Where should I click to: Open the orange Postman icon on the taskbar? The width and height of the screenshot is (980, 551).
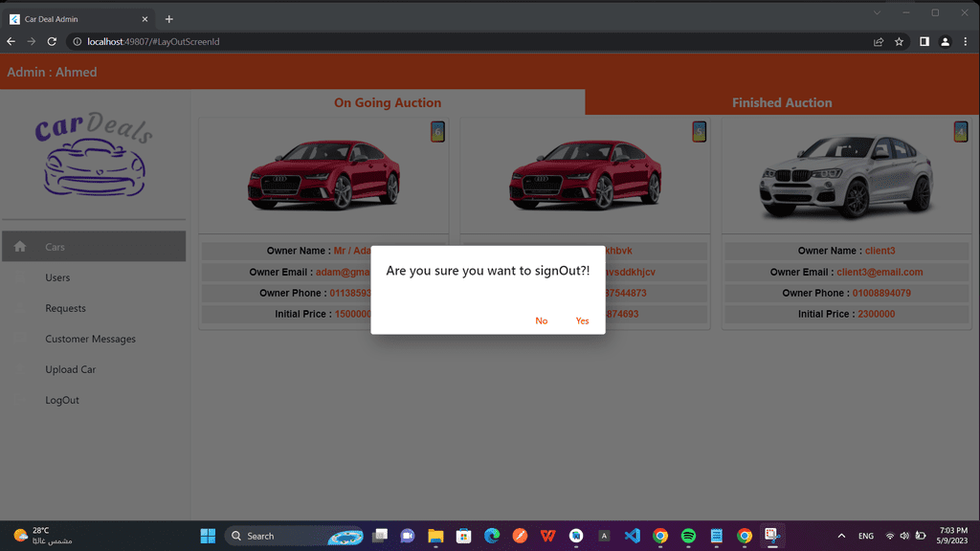click(520, 536)
